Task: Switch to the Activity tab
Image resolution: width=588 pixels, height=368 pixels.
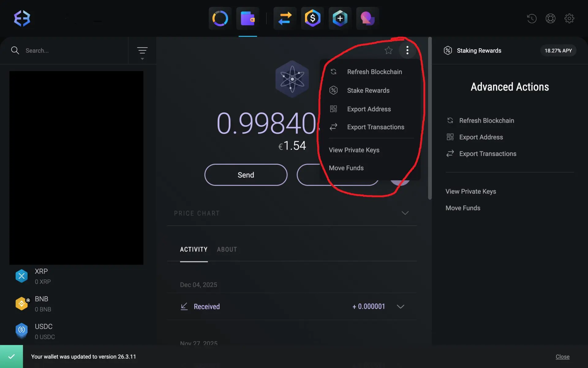Action: pos(194,250)
